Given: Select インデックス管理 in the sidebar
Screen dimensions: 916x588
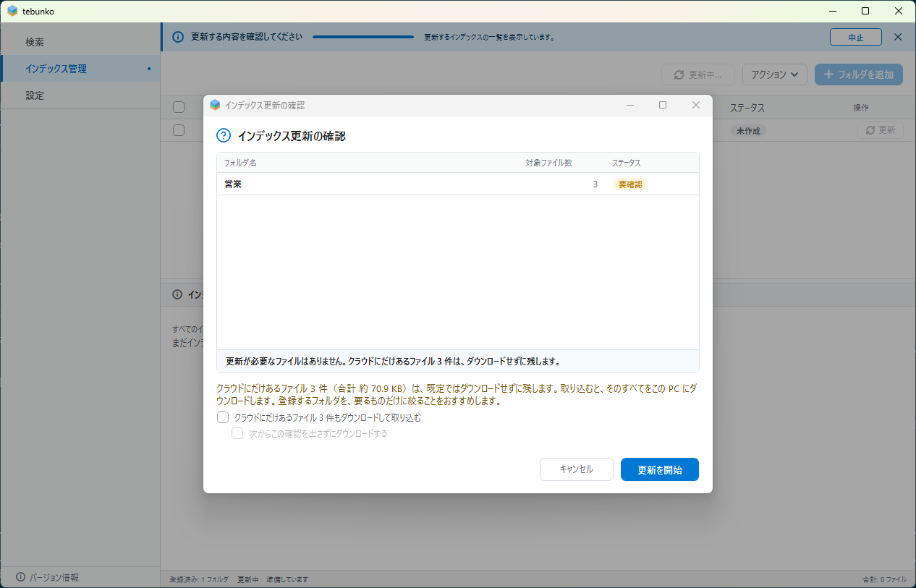Looking at the screenshot, I should (x=80, y=69).
